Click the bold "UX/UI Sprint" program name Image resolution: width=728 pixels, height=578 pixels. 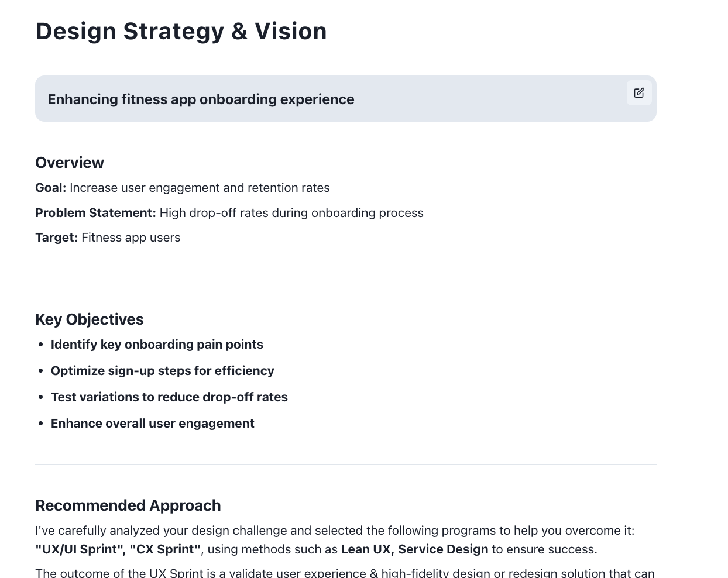pyautogui.click(x=80, y=549)
